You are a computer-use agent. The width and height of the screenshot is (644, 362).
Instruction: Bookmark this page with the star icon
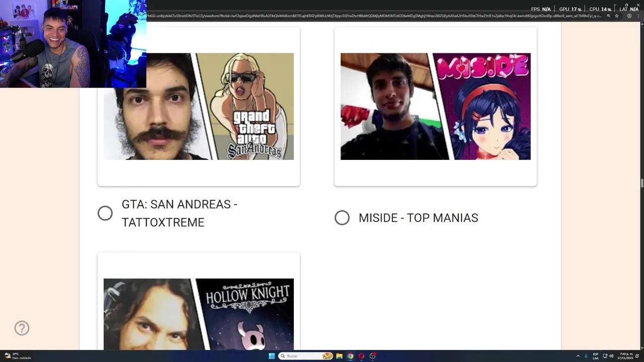tap(617, 16)
